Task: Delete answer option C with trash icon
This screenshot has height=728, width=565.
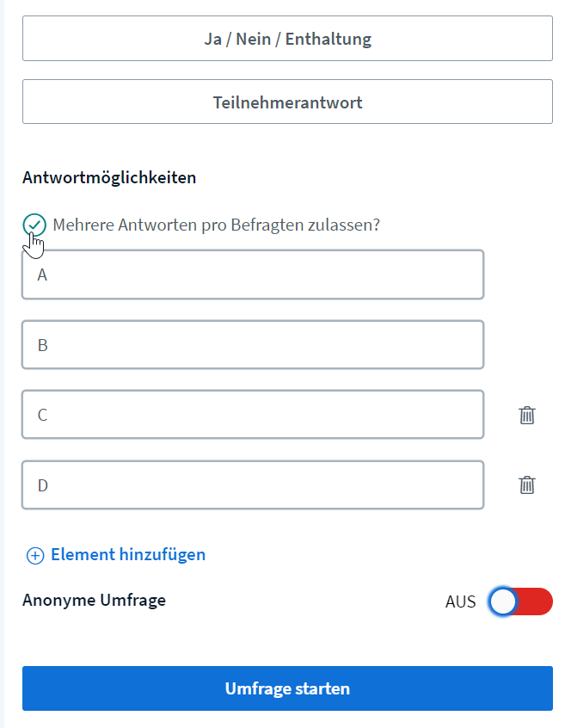Action: [526, 415]
